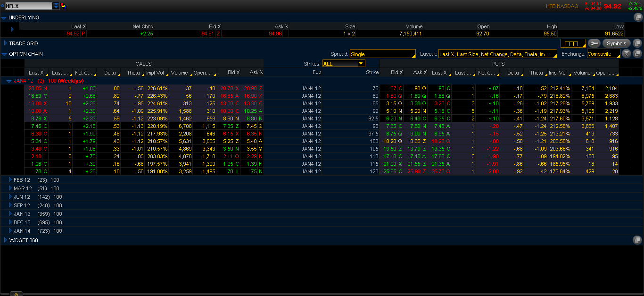This screenshot has height=296, width=644.
Task: Expand the WIDGET 360 section
Action: coord(5,240)
